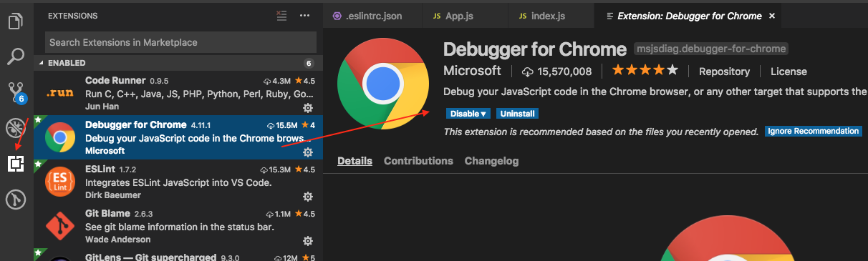Viewport: 868px width, 261px height.
Task: Open the Repository link
Action: coord(724,72)
